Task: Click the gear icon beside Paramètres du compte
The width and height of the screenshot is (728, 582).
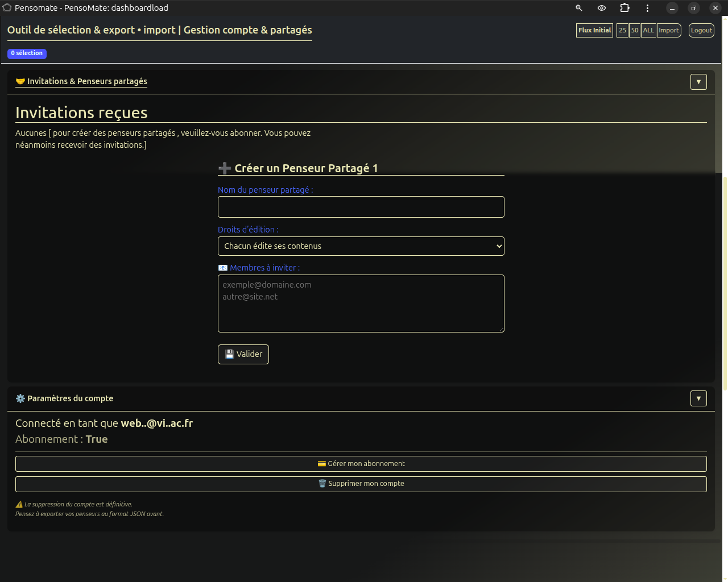Action: (20, 398)
